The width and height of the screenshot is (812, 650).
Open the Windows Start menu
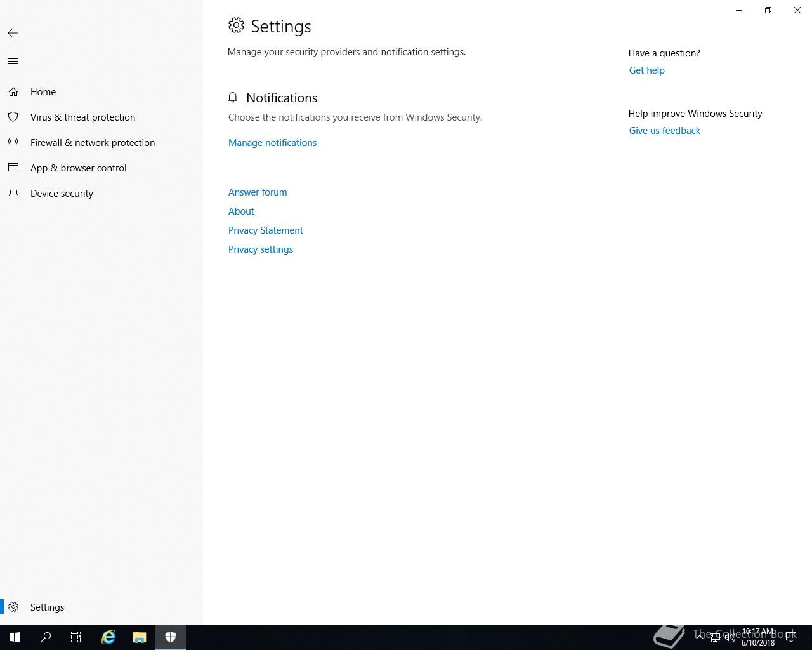(15, 637)
